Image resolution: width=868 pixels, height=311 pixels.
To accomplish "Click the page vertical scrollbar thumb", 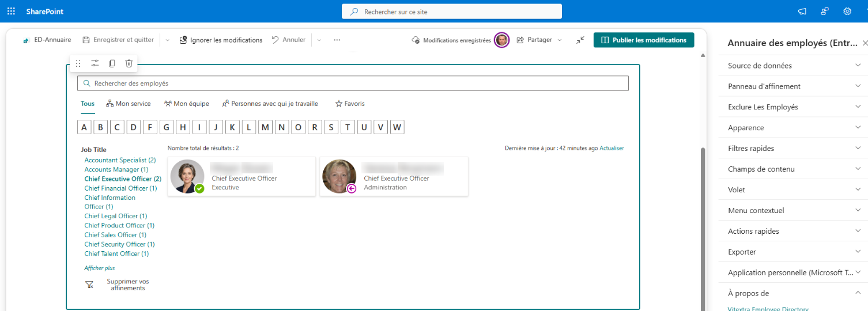I will [x=703, y=228].
